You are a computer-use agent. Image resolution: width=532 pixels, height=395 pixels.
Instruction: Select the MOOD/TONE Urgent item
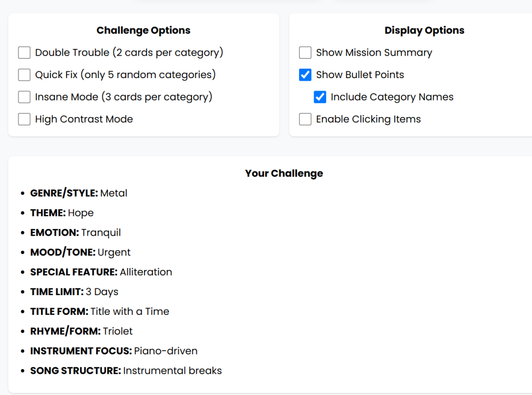(80, 252)
